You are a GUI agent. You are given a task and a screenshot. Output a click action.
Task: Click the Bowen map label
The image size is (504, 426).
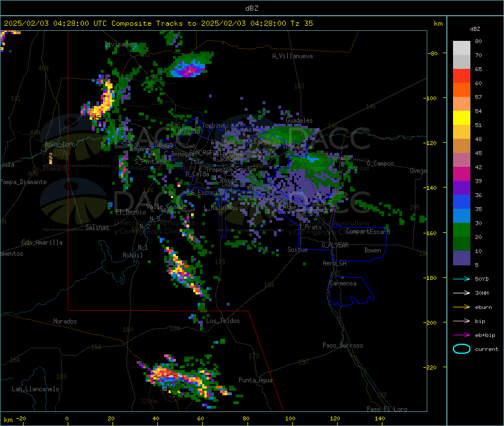[x=372, y=250]
